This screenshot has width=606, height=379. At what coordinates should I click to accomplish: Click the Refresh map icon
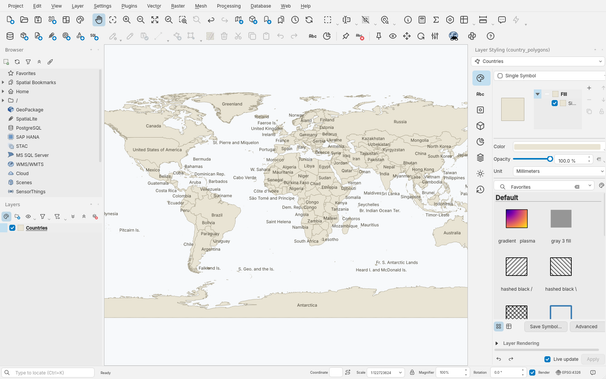coord(309,20)
